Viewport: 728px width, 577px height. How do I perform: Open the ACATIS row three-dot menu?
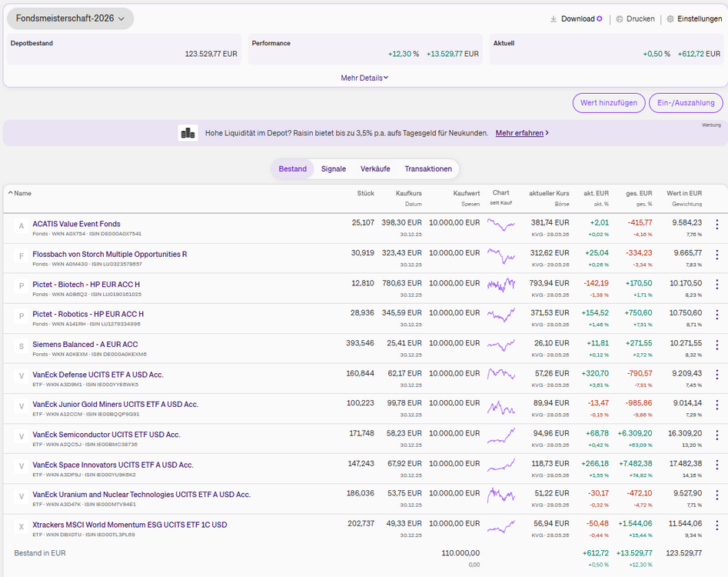(717, 225)
